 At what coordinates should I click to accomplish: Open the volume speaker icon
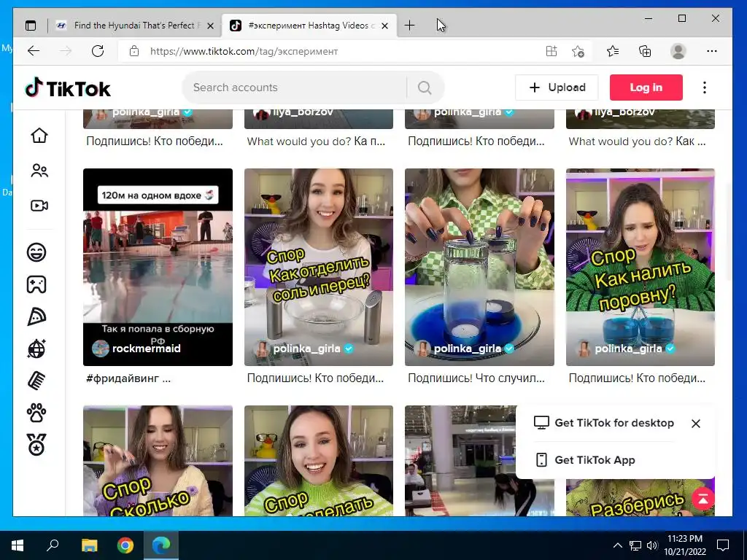click(x=651, y=545)
